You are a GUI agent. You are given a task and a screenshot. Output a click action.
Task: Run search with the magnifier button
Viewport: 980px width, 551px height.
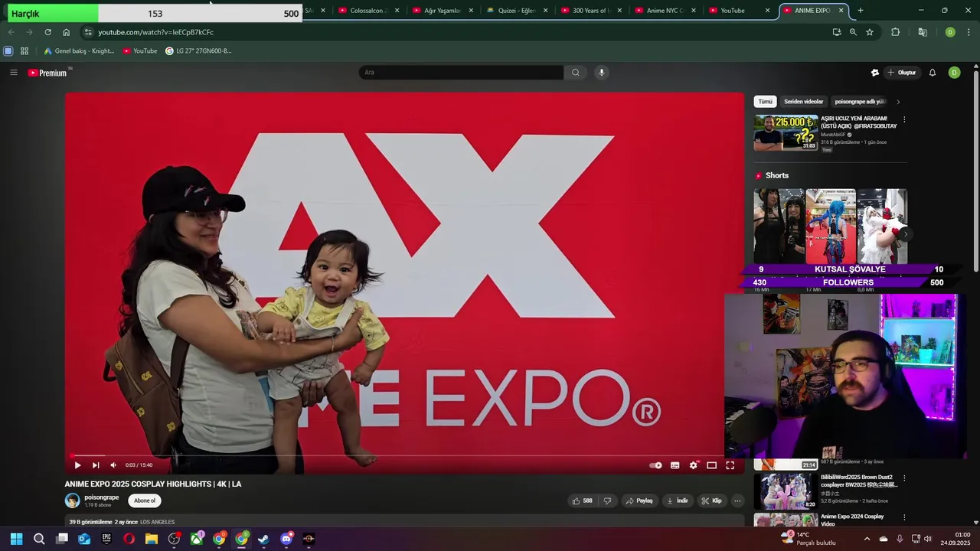tap(576, 72)
